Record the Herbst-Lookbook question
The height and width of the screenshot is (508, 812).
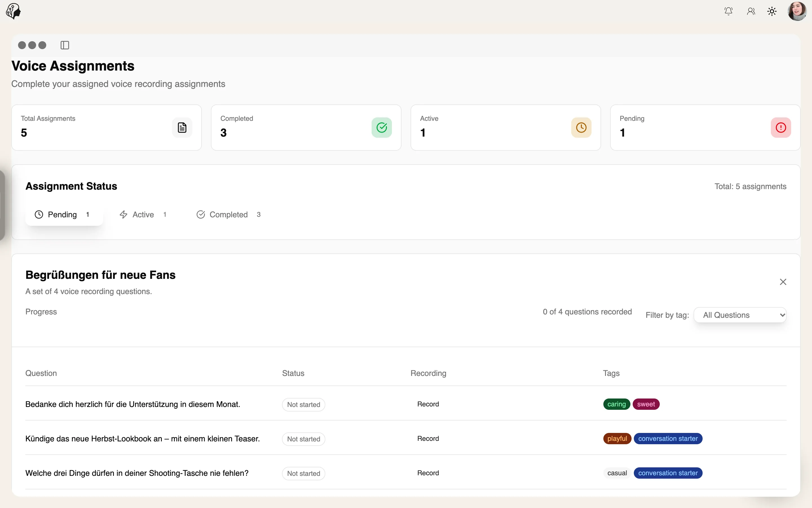coord(428,439)
